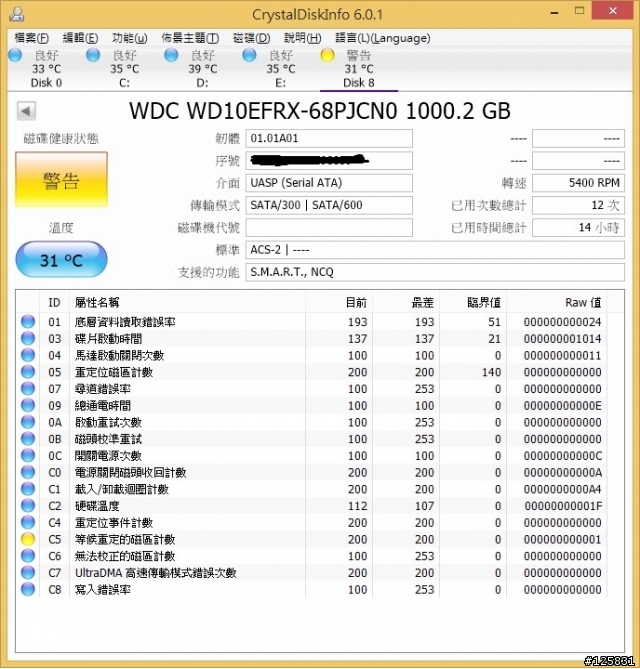
Task: Click the 5400 RPM rotation field
Action: (579, 183)
